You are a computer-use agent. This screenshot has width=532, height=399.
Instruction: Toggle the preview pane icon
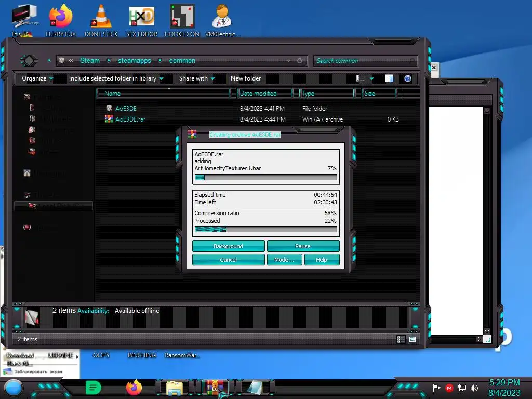coord(389,78)
